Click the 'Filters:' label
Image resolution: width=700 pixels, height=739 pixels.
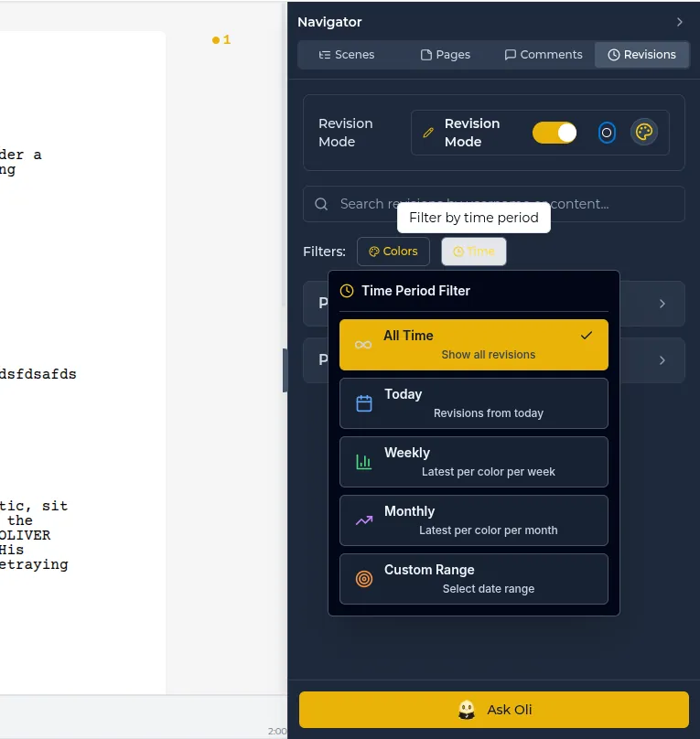point(324,252)
